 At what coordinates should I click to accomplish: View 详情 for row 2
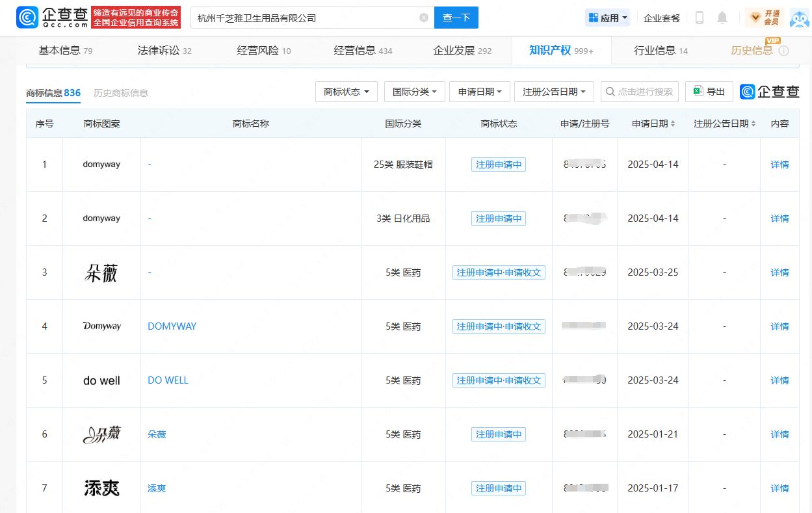click(x=779, y=218)
